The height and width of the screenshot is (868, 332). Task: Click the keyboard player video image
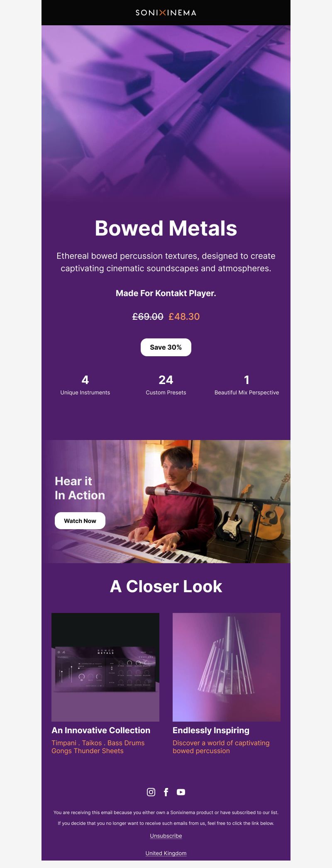(166, 501)
